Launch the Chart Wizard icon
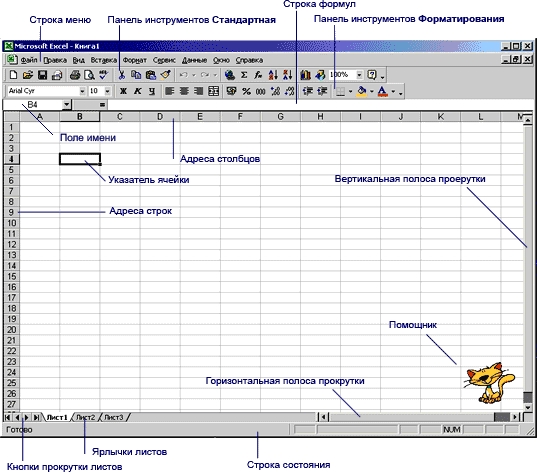This screenshot has height=472, width=537. point(305,75)
